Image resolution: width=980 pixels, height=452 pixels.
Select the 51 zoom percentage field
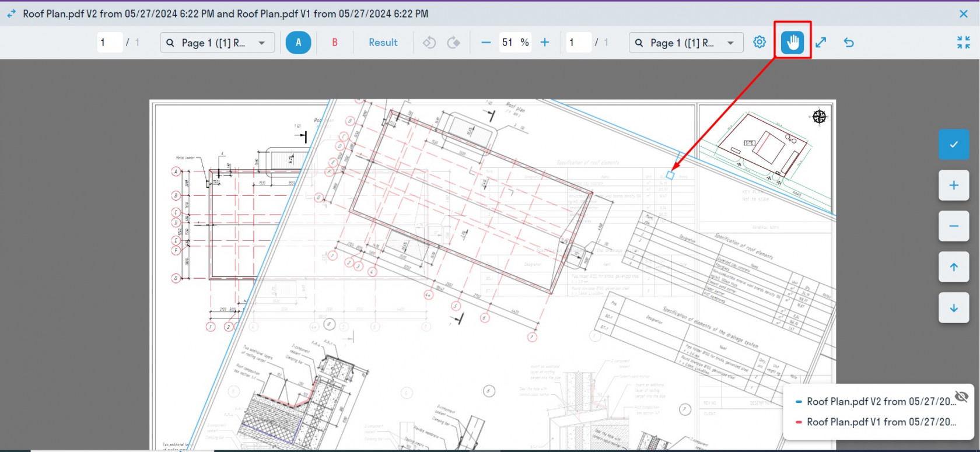point(515,43)
